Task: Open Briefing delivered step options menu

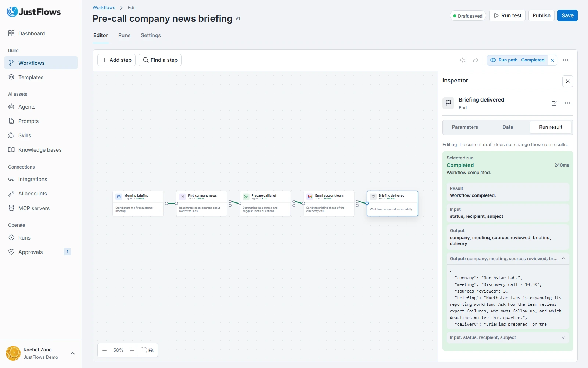Action: tap(567, 103)
